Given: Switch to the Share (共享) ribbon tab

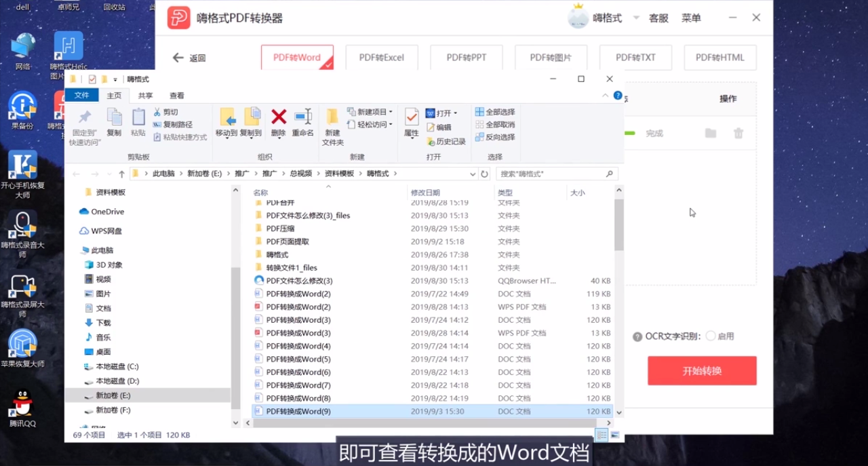Looking at the screenshot, I should [x=145, y=96].
